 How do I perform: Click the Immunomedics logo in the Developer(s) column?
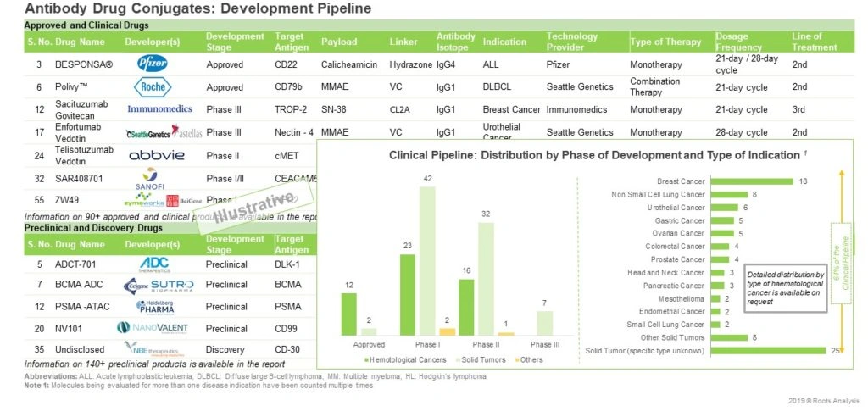[159, 109]
